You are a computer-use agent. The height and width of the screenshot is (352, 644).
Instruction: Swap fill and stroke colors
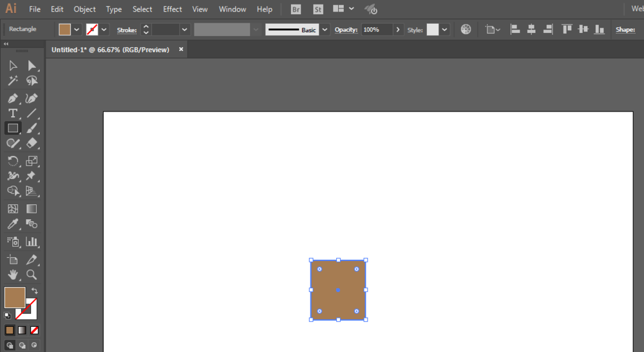click(x=35, y=291)
